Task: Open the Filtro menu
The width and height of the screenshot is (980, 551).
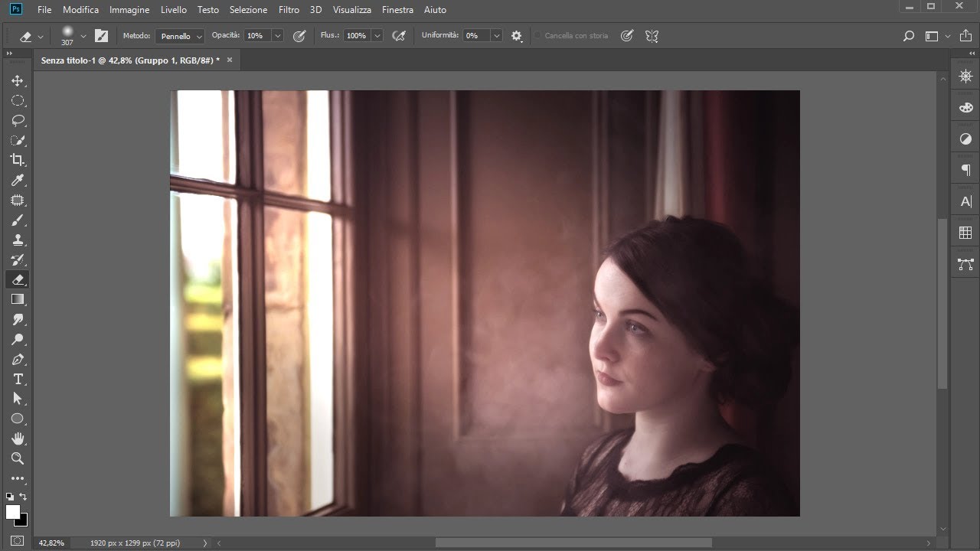Action: point(289,10)
